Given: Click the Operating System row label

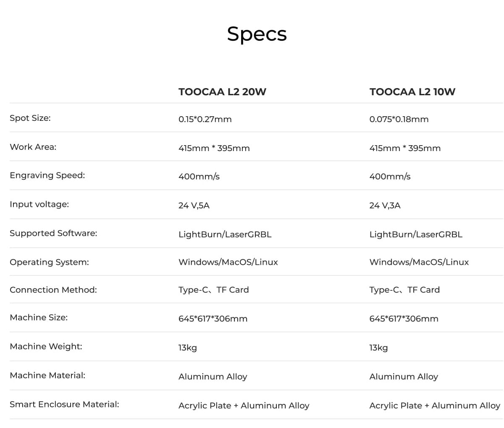Looking at the screenshot, I should pyautogui.click(x=49, y=262).
